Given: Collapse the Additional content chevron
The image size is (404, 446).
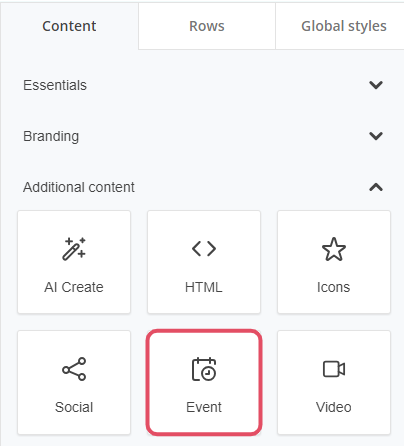Looking at the screenshot, I should click(376, 187).
